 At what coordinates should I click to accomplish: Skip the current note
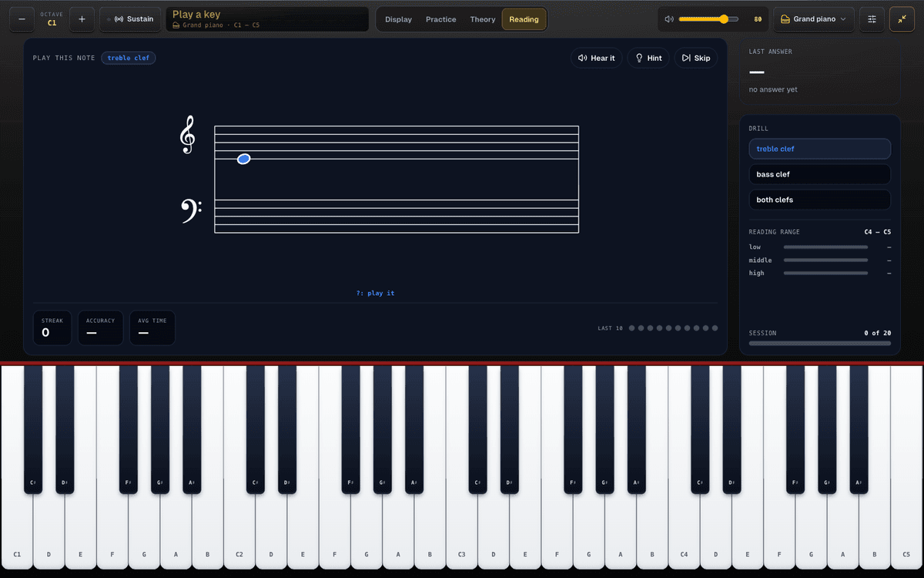coord(696,58)
